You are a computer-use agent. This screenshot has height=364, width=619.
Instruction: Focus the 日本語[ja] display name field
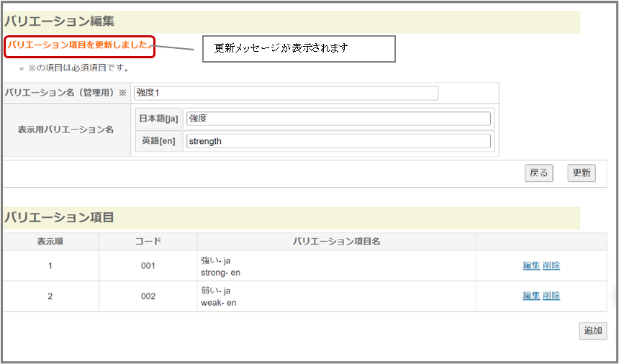[338, 119]
